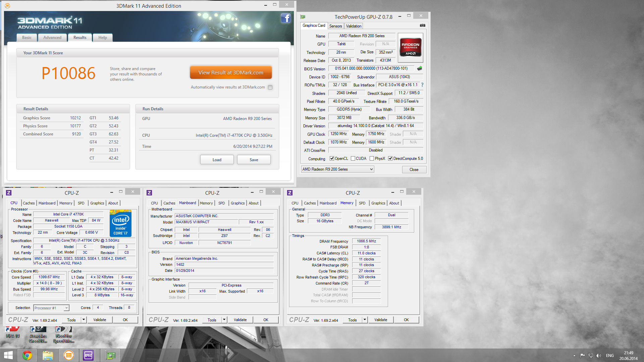
Task: Open Graphics tab in Mainboard CPU-Z window
Action: pyautogui.click(x=237, y=203)
